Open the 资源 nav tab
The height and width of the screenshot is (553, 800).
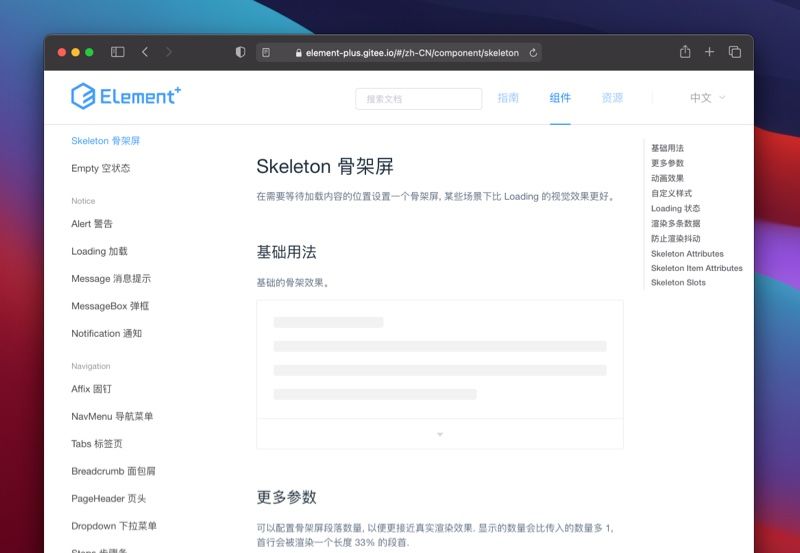[612, 98]
